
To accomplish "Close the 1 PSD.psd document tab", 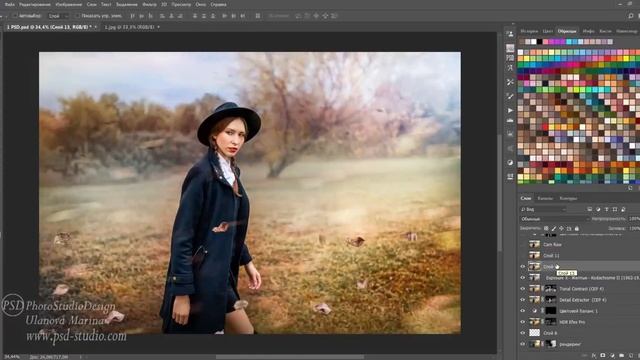I will pyautogui.click(x=96, y=27).
